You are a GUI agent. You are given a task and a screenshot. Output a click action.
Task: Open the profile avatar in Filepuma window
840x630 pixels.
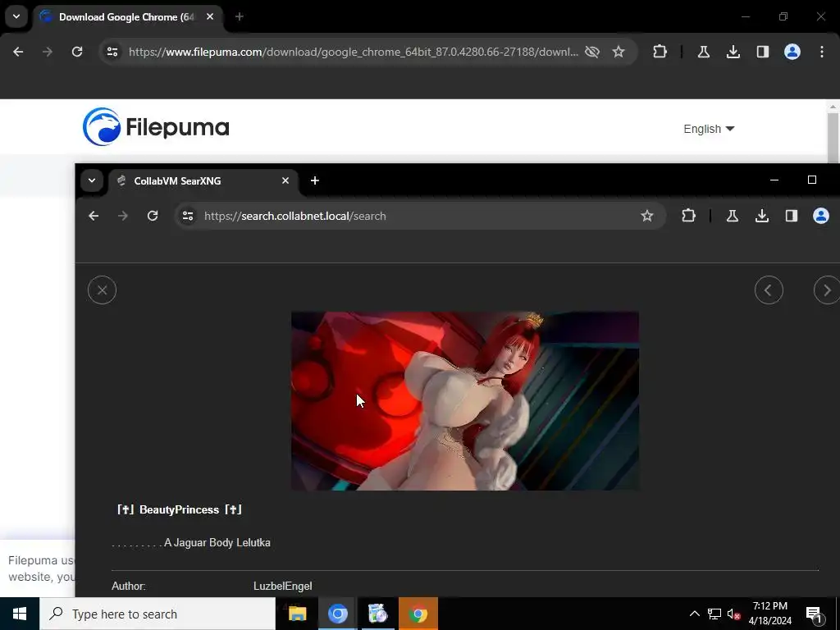tap(792, 52)
